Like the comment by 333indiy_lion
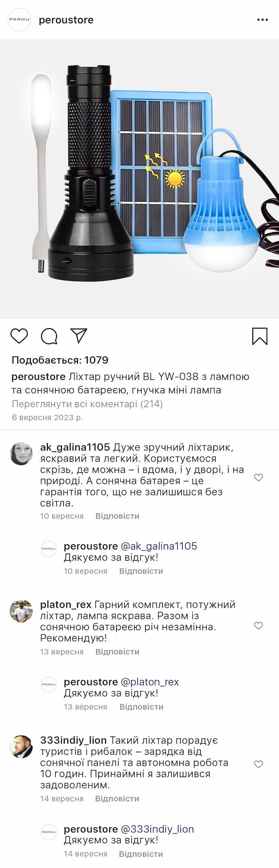Viewport: 279px width, 868px height. click(x=259, y=764)
